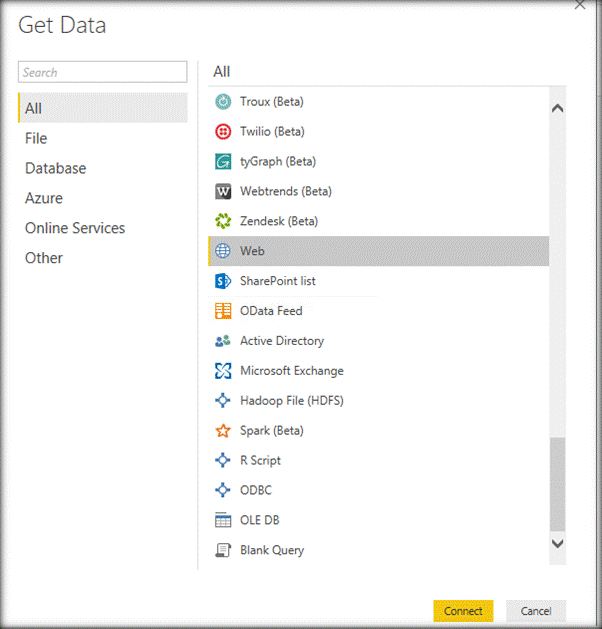Click the Active Directory users icon
This screenshot has height=629, width=602.
223,341
